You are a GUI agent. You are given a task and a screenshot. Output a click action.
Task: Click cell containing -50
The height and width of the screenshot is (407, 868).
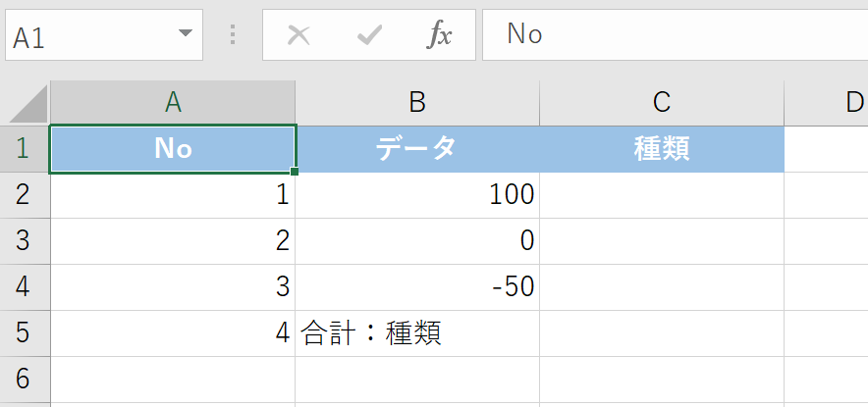pos(417,287)
